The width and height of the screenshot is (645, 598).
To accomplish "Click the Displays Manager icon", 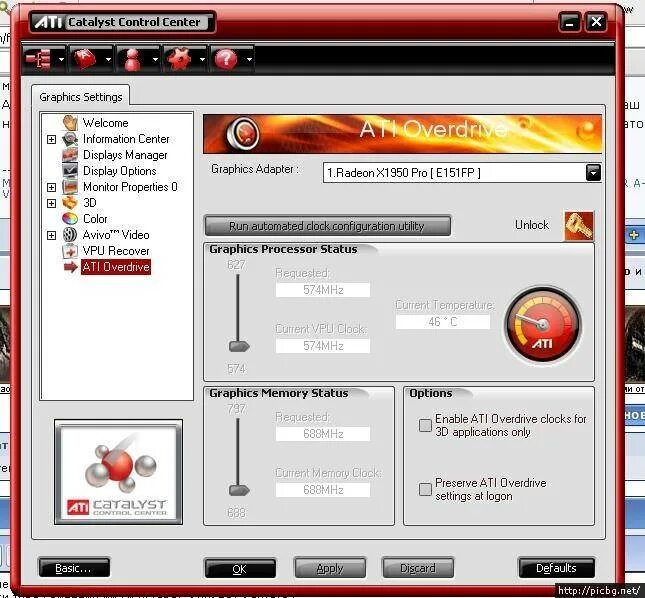I will pyautogui.click(x=70, y=155).
